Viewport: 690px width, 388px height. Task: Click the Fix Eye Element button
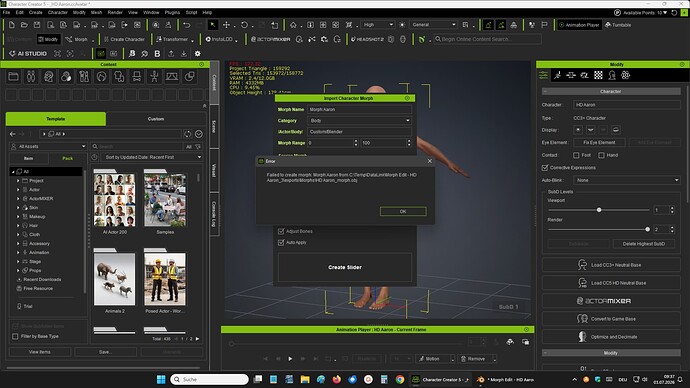tap(599, 143)
